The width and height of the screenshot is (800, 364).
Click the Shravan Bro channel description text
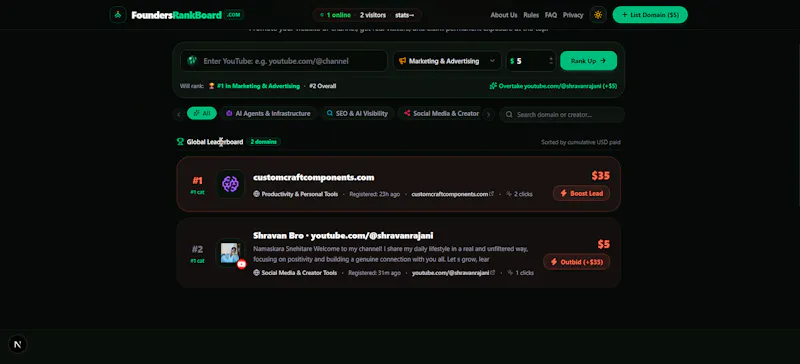(390, 254)
